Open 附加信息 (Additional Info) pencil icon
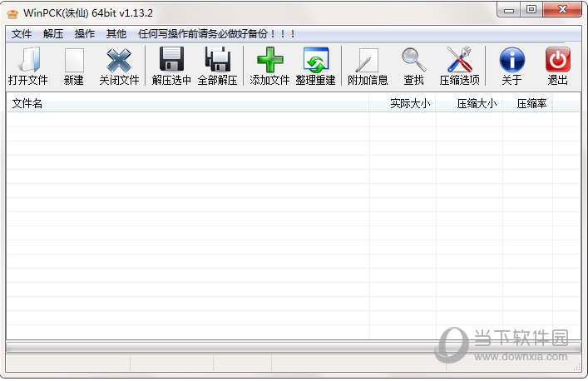Screen dimensions: 588x381 (367, 60)
